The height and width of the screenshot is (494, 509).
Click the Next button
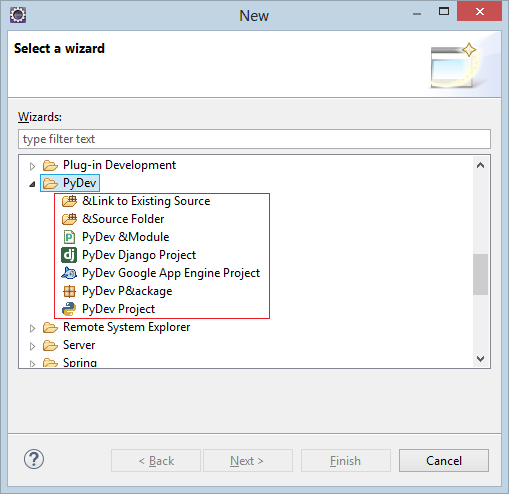248,461
